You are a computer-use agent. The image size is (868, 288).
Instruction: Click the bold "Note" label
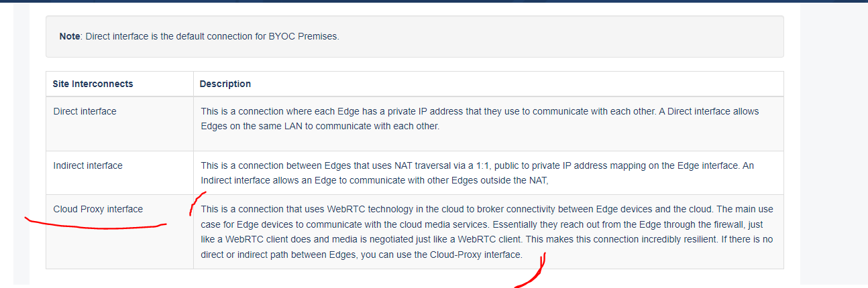[x=70, y=36]
